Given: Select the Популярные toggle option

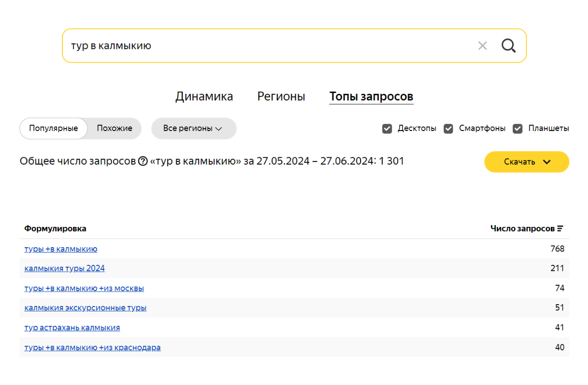Looking at the screenshot, I should (54, 128).
